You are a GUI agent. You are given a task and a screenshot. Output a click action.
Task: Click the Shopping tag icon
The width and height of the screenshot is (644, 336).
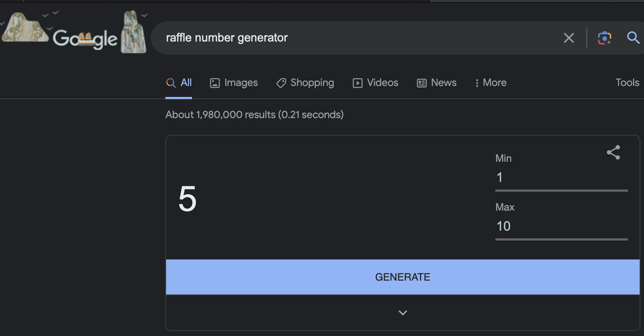point(281,83)
